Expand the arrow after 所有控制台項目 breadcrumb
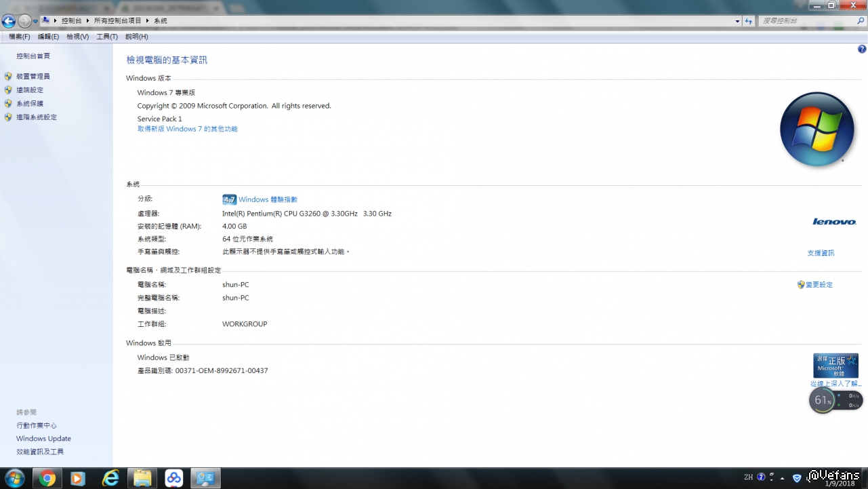 148,21
